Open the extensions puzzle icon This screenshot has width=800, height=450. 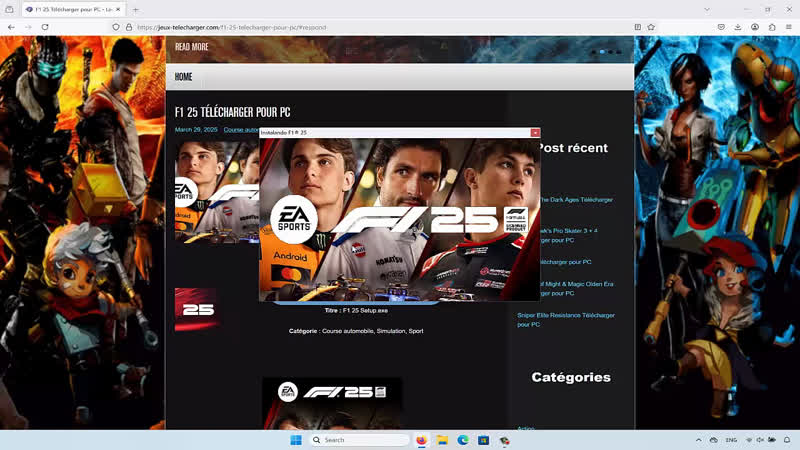pos(772,27)
